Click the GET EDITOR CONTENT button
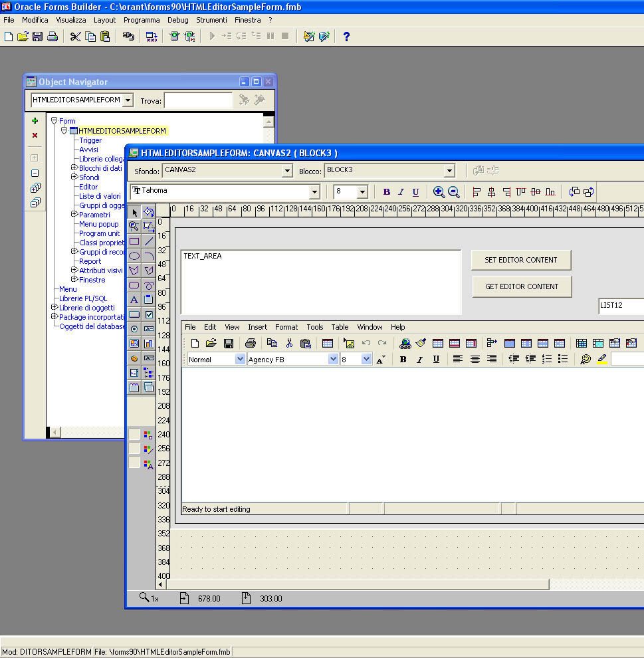 pyautogui.click(x=522, y=286)
